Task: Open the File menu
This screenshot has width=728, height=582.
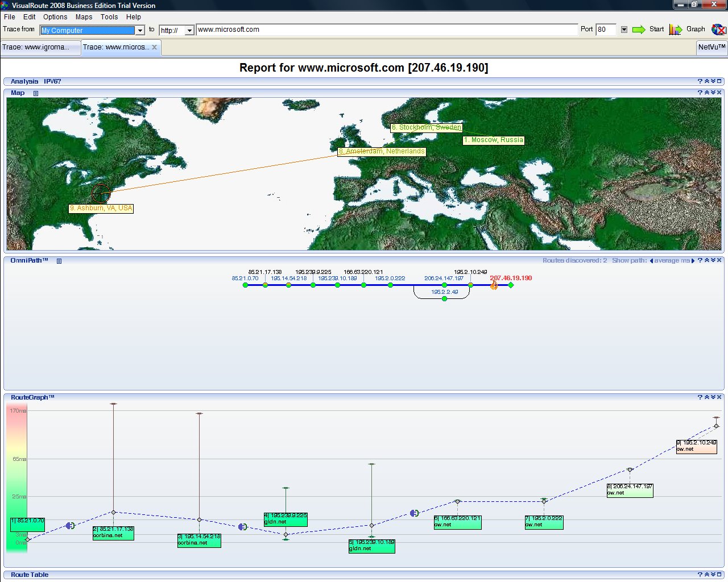Action: tap(10, 17)
